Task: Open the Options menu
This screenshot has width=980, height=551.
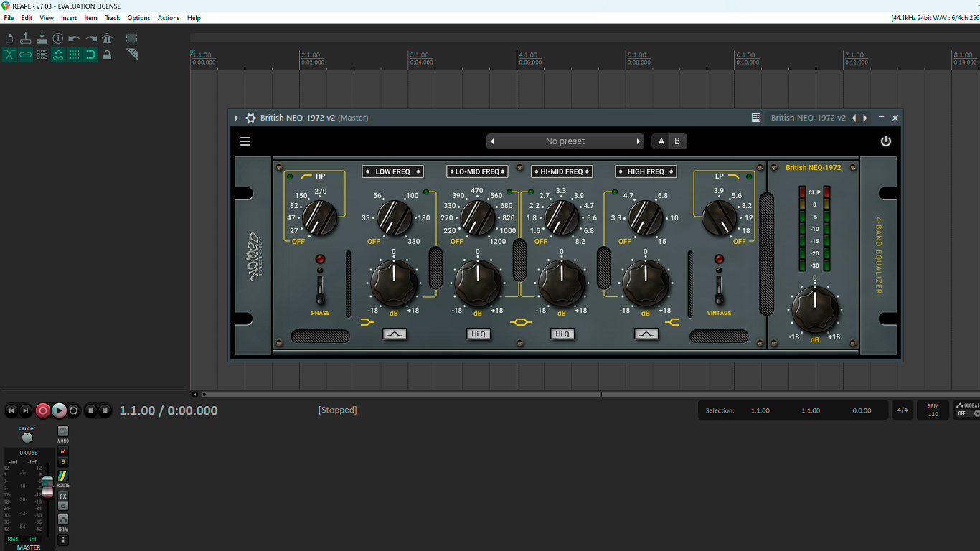Action: pyautogui.click(x=138, y=18)
